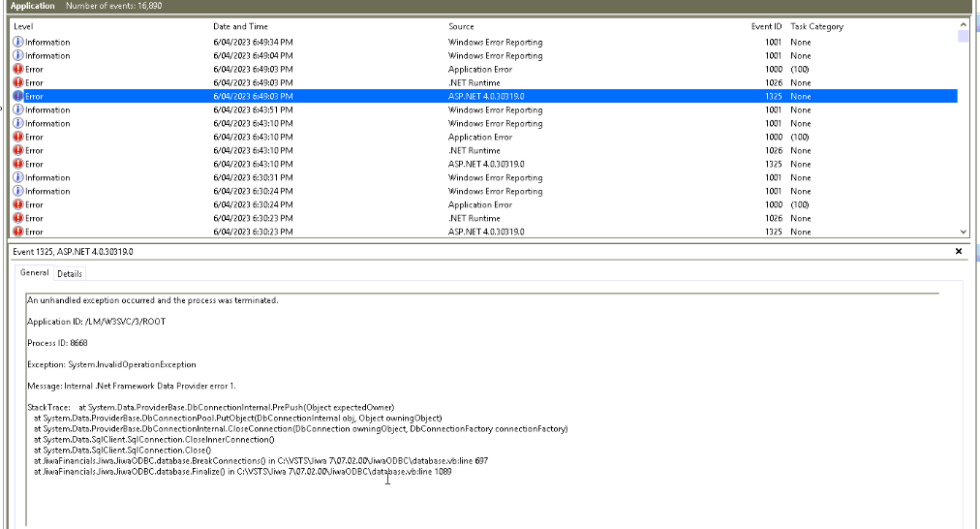Click the Error icon of the 6:49:03 PM .NET Runtime event

pos(18,83)
